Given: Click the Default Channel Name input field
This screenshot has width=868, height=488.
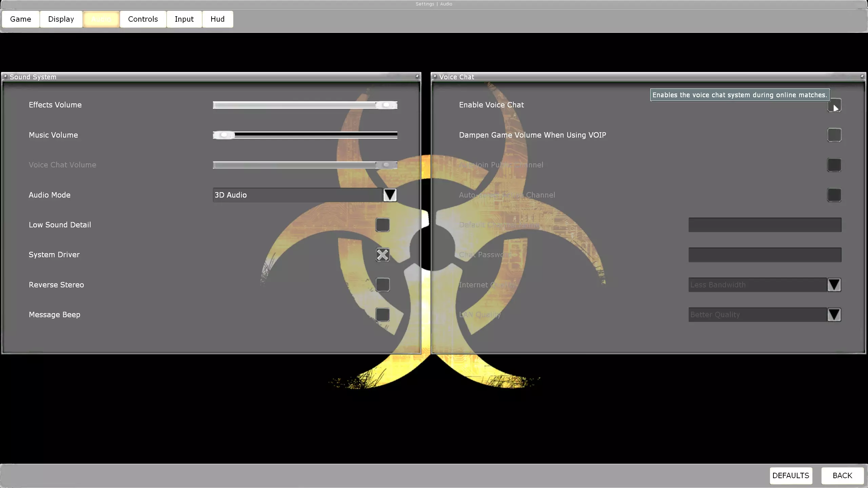Looking at the screenshot, I should coord(765,225).
